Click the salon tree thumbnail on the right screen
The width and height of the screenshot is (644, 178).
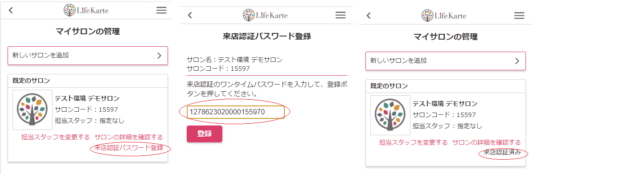390,115
